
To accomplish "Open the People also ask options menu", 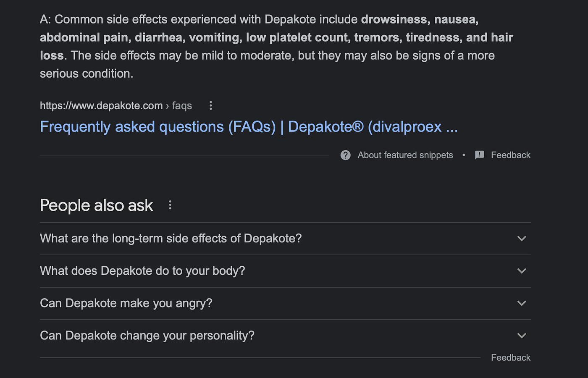I will [x=170, y=205].
